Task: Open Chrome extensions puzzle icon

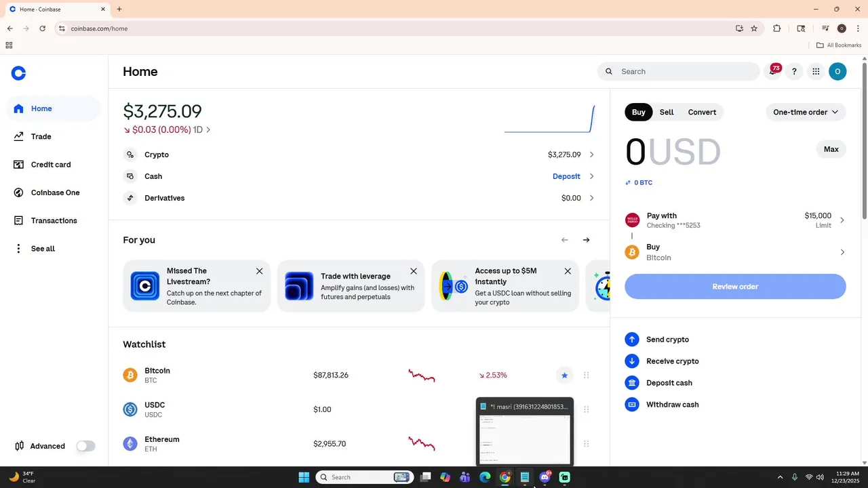Action: [x=777, y=28]
